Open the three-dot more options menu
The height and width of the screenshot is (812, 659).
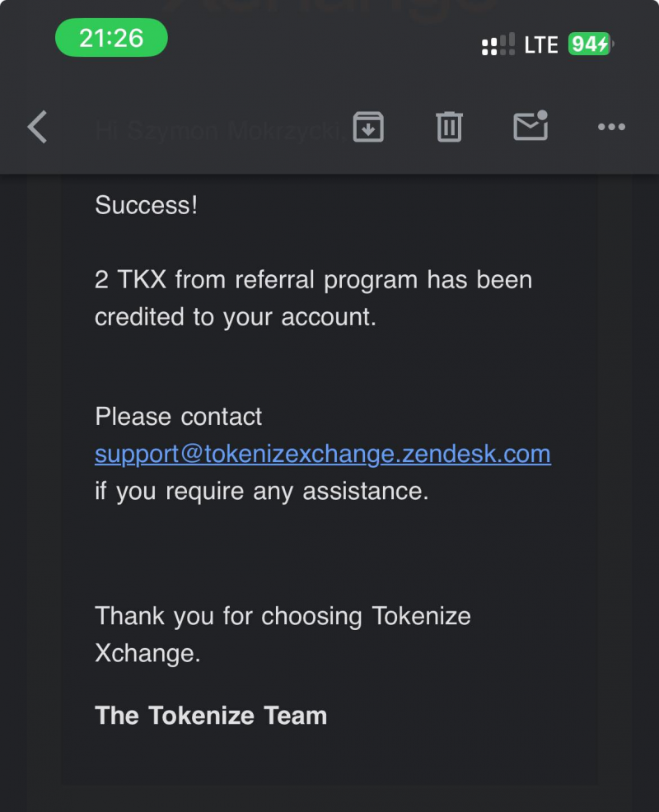tap(611, 127)
